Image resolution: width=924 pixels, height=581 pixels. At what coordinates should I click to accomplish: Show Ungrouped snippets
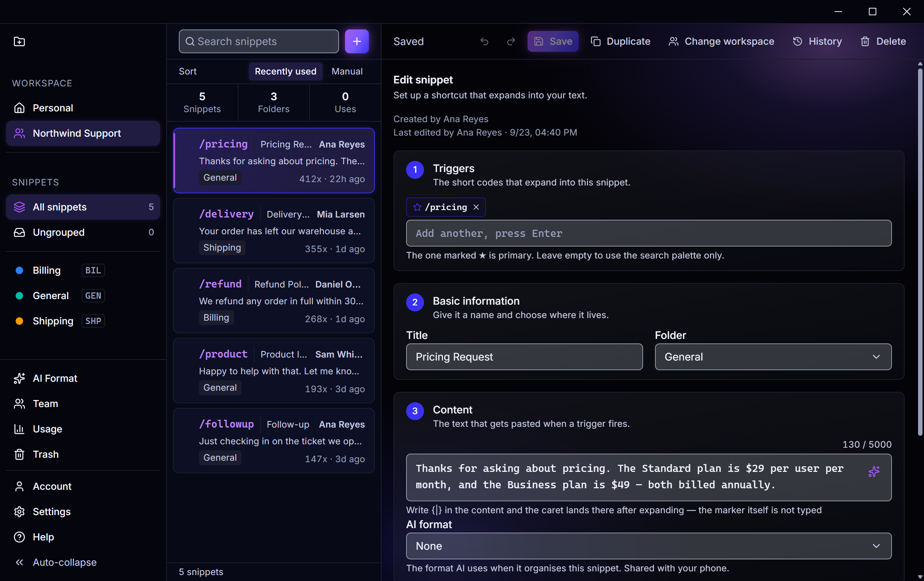pyautogui.click(x=83, y=232)
